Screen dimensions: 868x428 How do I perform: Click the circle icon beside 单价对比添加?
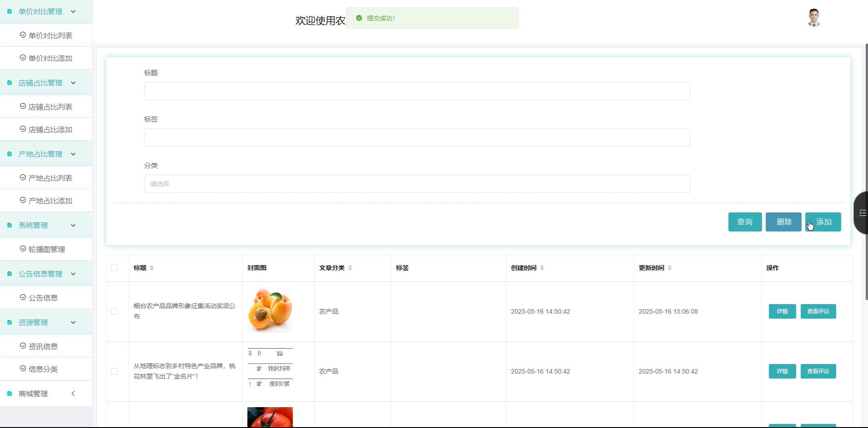pos(23,58)
